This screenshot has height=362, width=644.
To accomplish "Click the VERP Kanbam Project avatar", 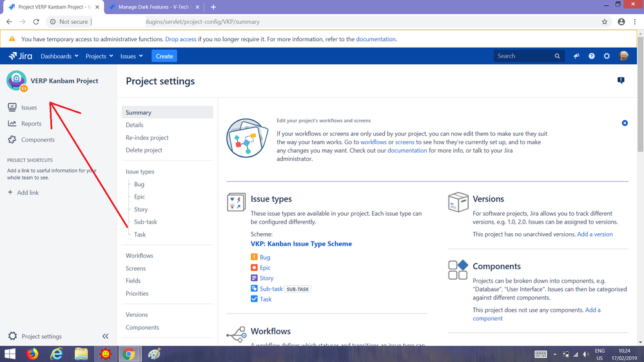I will click(16, 81).
